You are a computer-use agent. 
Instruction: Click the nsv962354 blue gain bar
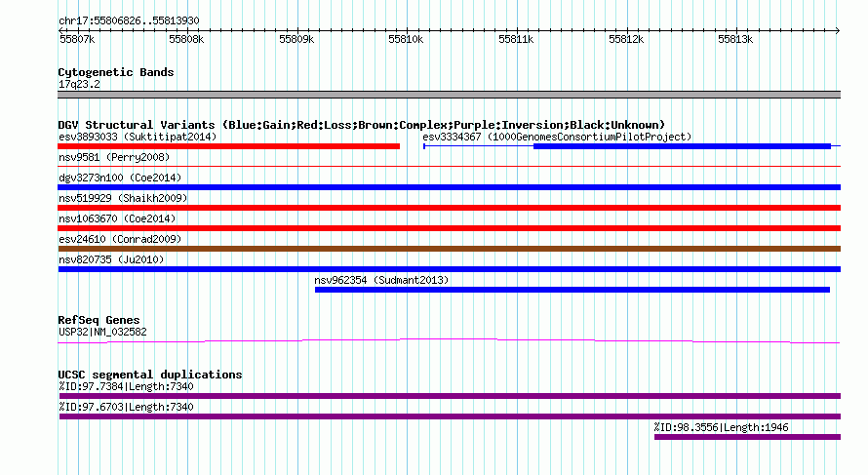(572, 290)
